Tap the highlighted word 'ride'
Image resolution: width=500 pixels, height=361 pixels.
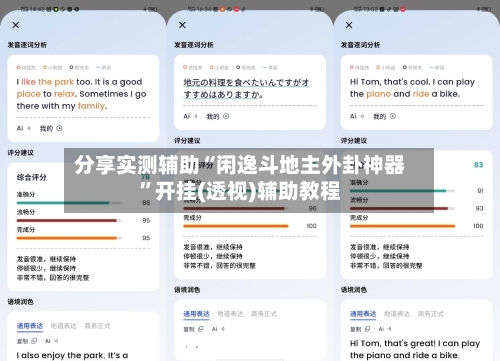(421, 94)
